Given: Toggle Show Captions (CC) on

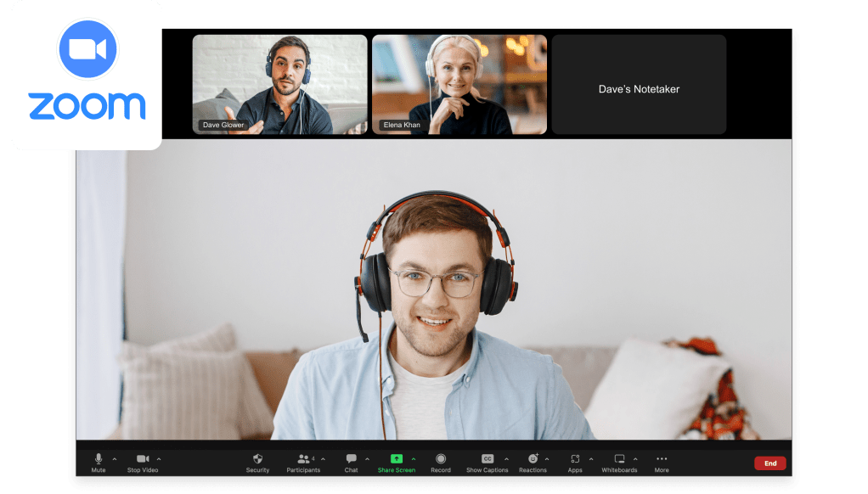Looking at the screenshot, I should (488, 459).
